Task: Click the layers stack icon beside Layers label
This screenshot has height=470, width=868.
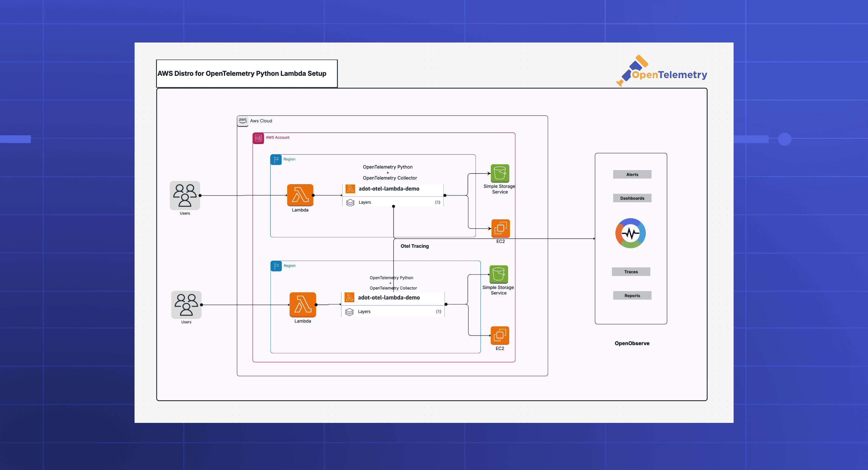Action: point(350,202)
